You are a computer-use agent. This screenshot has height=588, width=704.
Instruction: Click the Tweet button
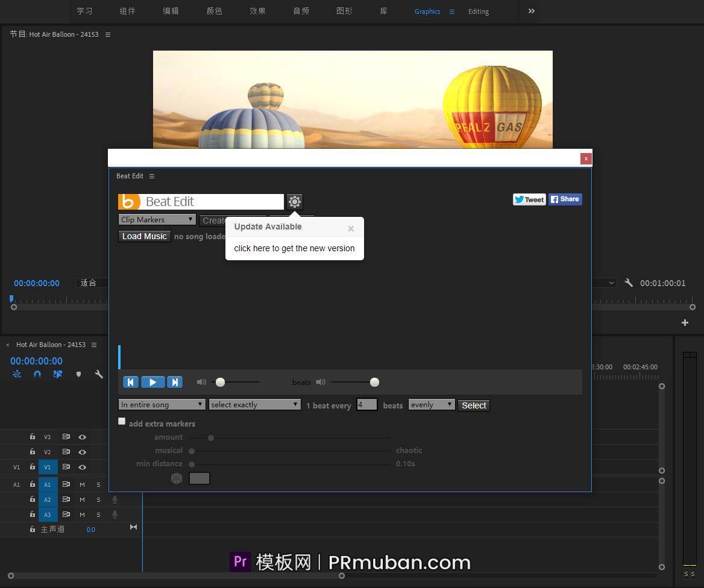[x=529, y=199]
